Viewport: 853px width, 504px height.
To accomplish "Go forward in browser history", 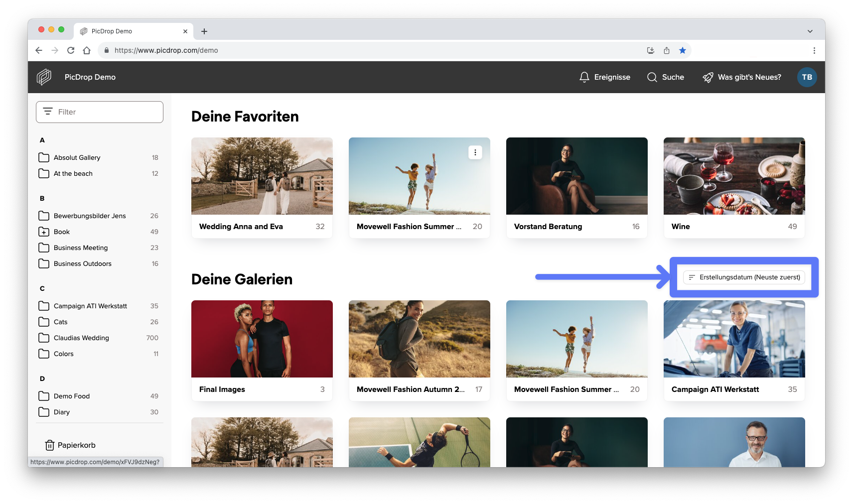I will 55,50.
